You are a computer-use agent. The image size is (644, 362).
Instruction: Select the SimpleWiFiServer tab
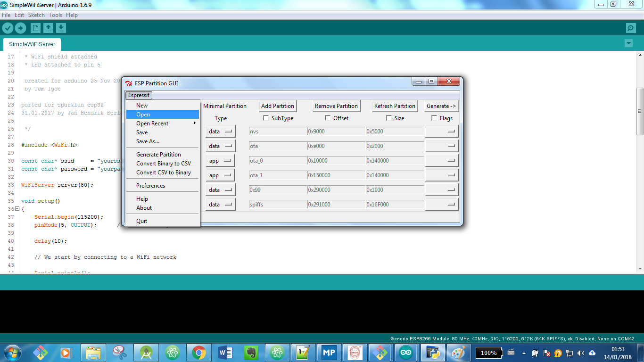pos(32,44)
